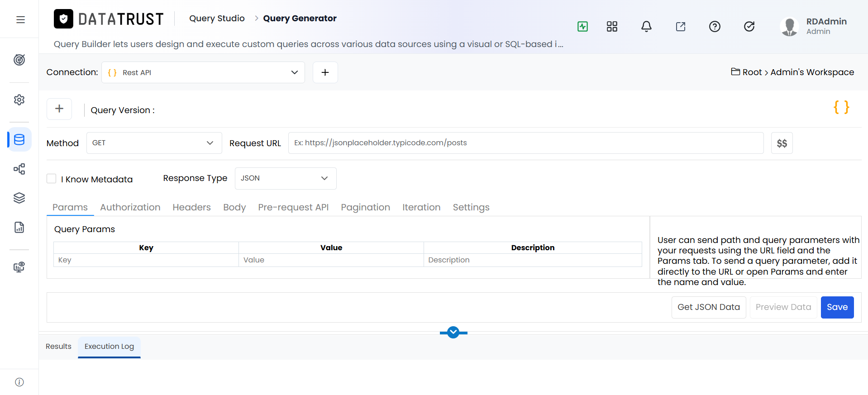Click the Query Params heading
The image size is (868, 395).
point(85,229)
